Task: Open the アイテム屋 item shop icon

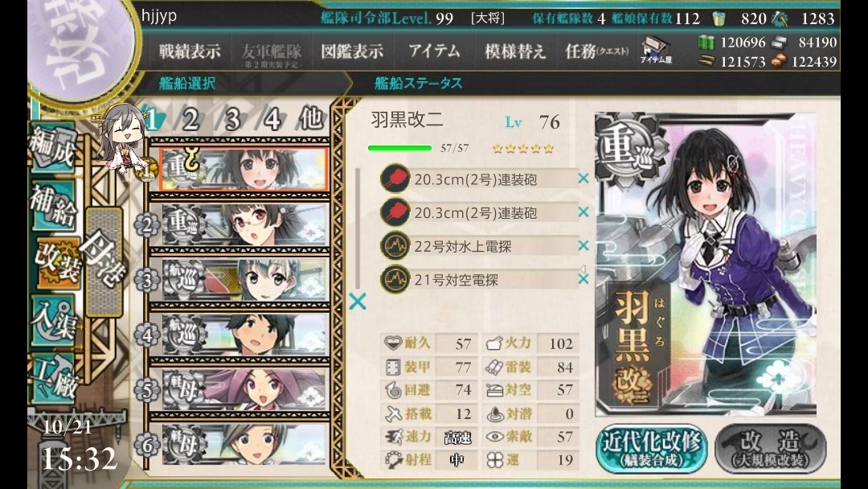Action: [656, 51]
